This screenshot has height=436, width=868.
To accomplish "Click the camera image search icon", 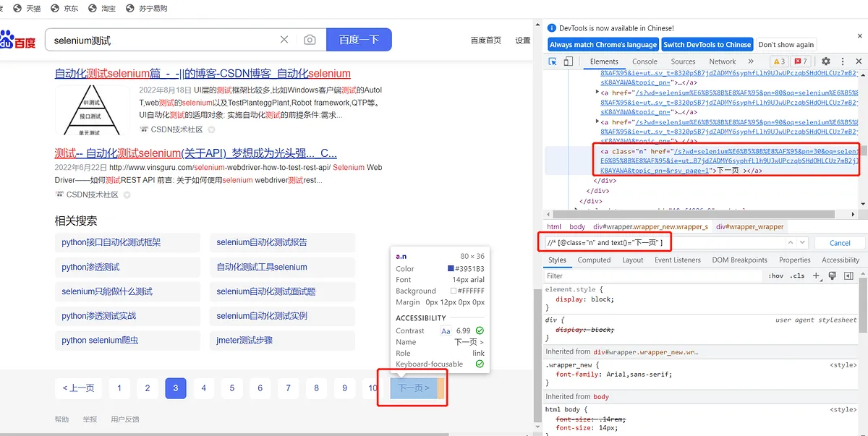I will click(310, 40).
